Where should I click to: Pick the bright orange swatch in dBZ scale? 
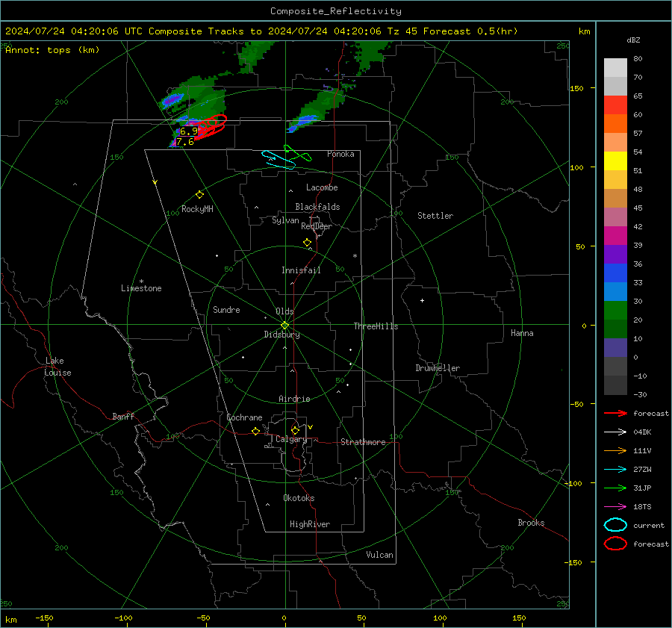tap(615, 124)
